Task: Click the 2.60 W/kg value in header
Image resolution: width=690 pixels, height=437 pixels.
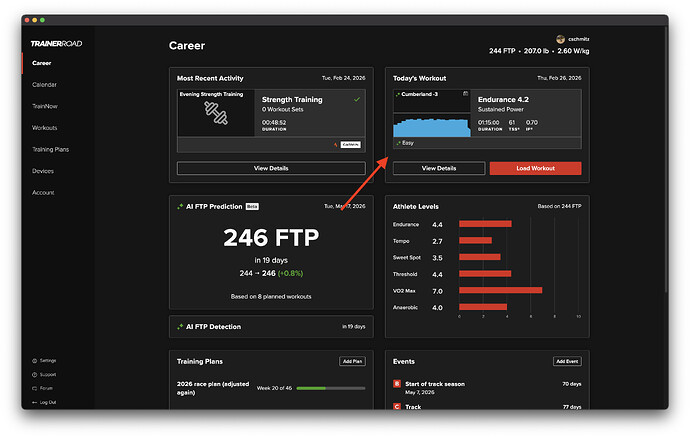Action: pyautogui.click(x=573, y=51)
